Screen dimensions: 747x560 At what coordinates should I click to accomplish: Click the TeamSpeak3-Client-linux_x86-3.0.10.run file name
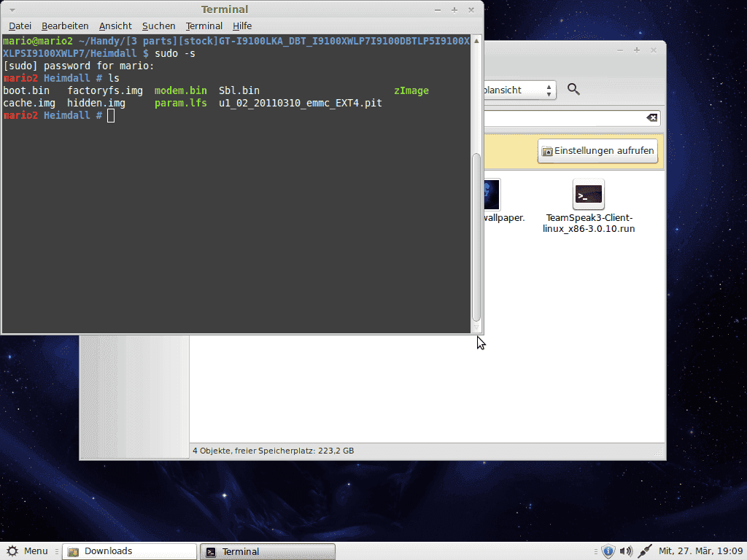589,223
